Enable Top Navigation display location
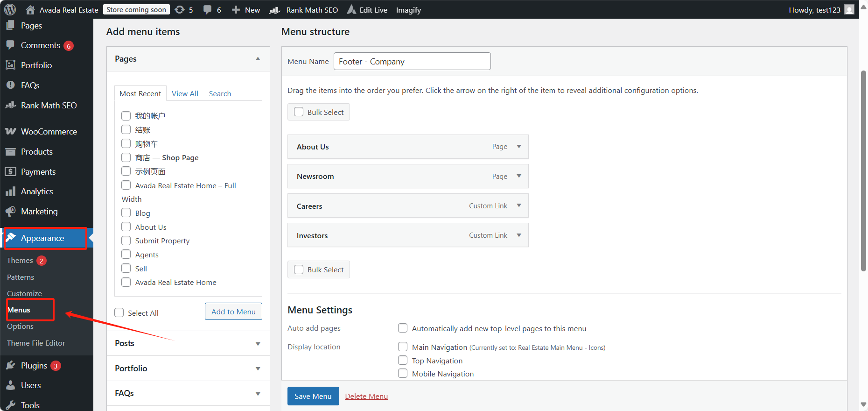Image resolution: width=868 pixels, height=411 pixels. 403,361
